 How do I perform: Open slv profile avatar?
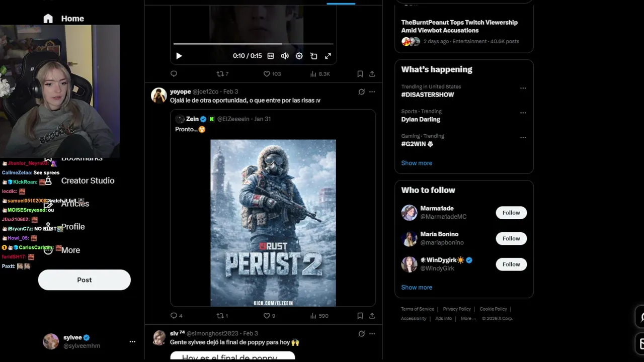click(159, 337)
